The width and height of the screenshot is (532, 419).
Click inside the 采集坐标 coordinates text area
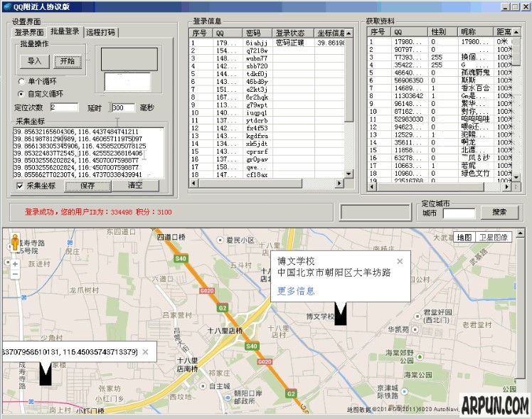(88, 153)
